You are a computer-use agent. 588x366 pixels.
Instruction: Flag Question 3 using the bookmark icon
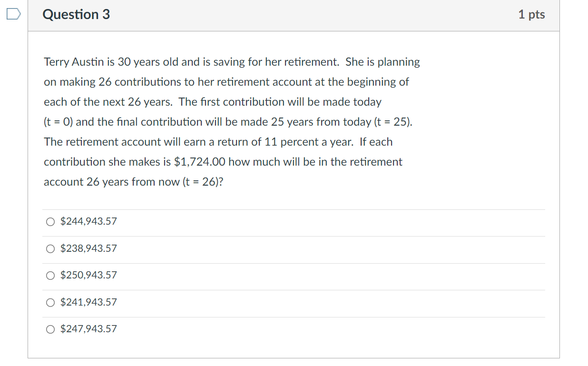14,15
